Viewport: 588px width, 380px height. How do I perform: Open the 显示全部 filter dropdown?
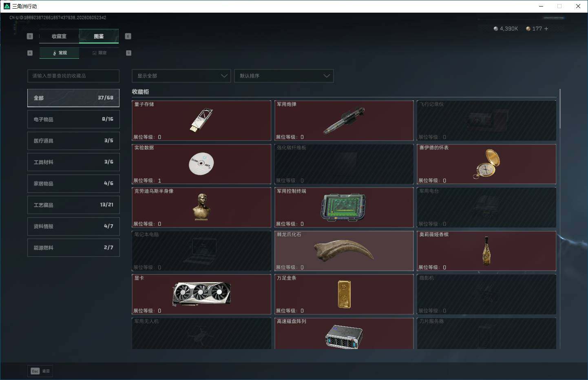pos(181,76)
